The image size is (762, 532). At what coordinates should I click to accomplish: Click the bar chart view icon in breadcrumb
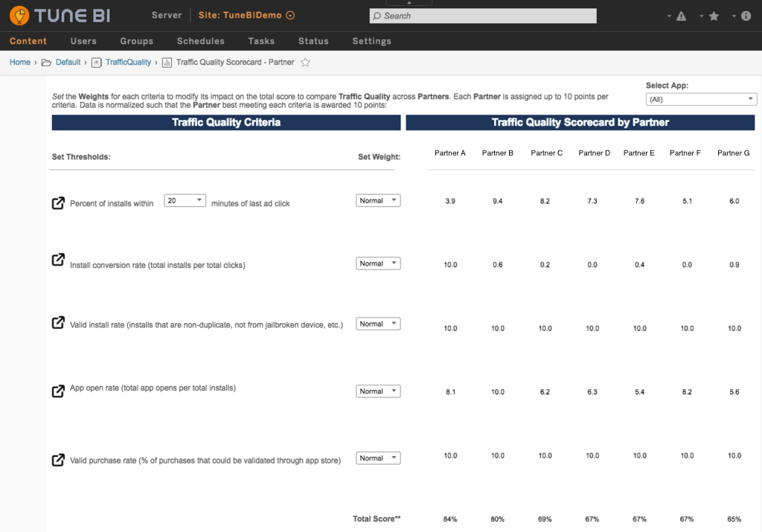tap(167, 63)
